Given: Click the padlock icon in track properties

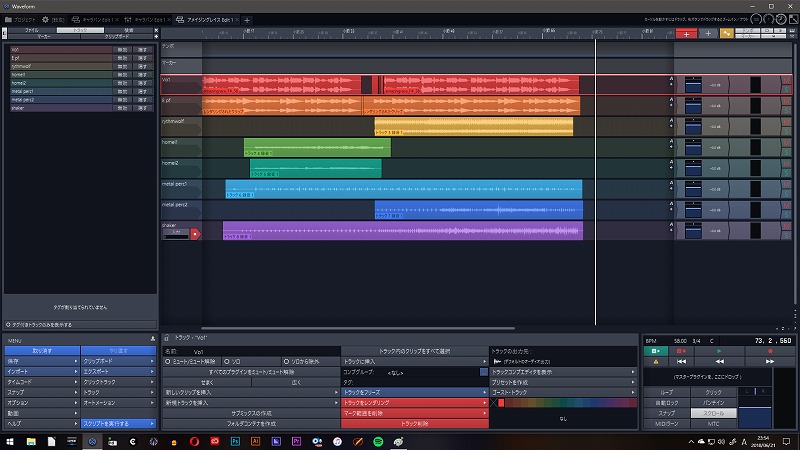Looking at the screenshot, I should point(166,339).
